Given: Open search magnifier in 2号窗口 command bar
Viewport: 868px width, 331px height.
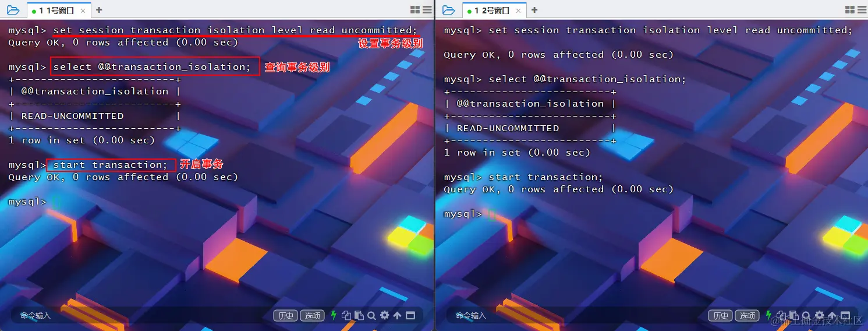Looking at the screenshot, I should (x=807, y=315).
